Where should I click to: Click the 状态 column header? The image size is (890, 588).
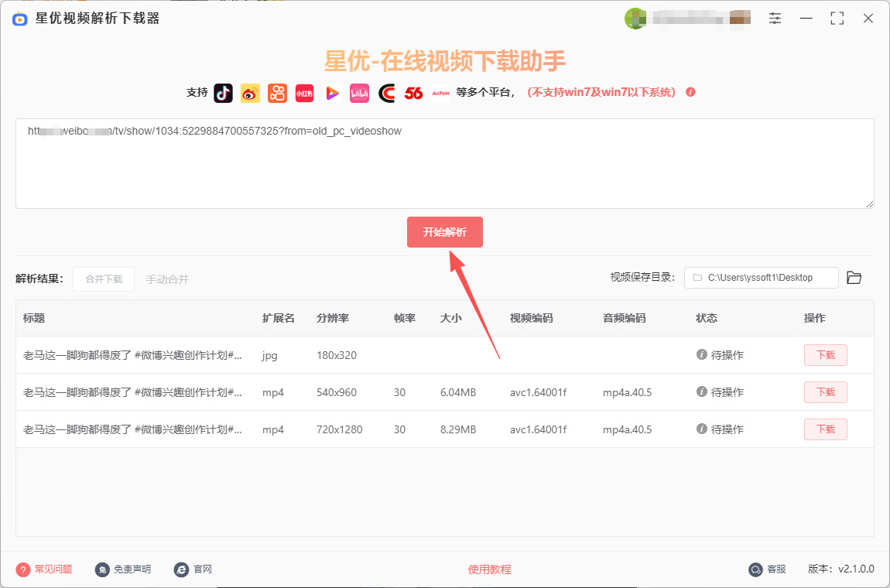click(707, 318)
